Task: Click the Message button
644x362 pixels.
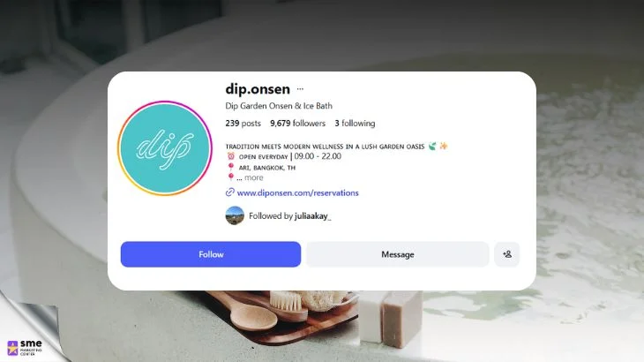Action: [x=398, y=254]
